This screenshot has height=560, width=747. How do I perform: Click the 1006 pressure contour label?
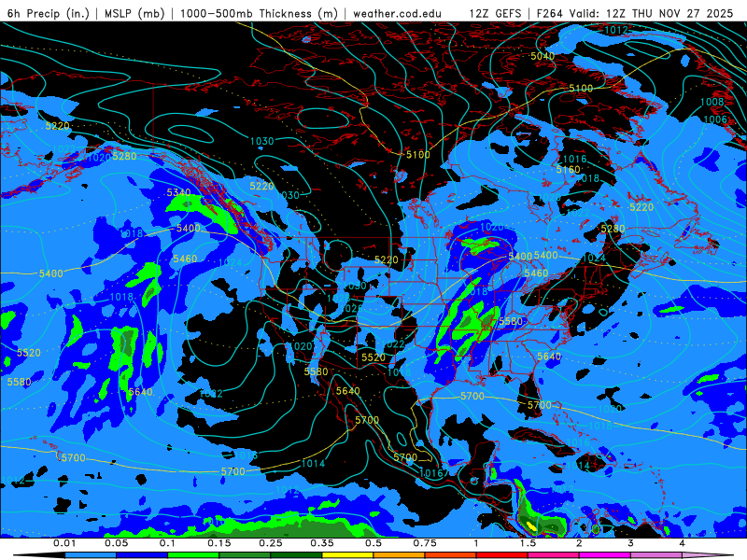[715, 119]
